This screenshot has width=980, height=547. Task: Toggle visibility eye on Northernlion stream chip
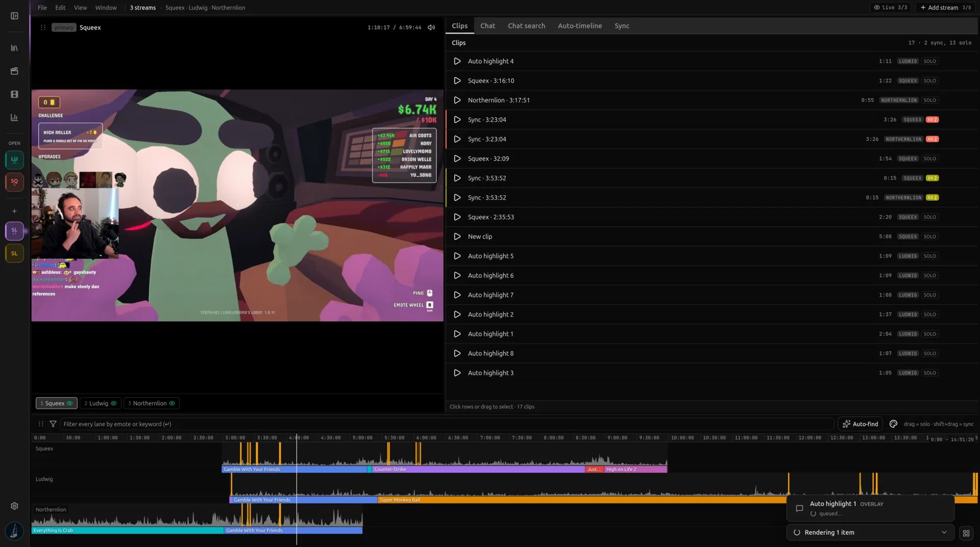tap(172, 403)
